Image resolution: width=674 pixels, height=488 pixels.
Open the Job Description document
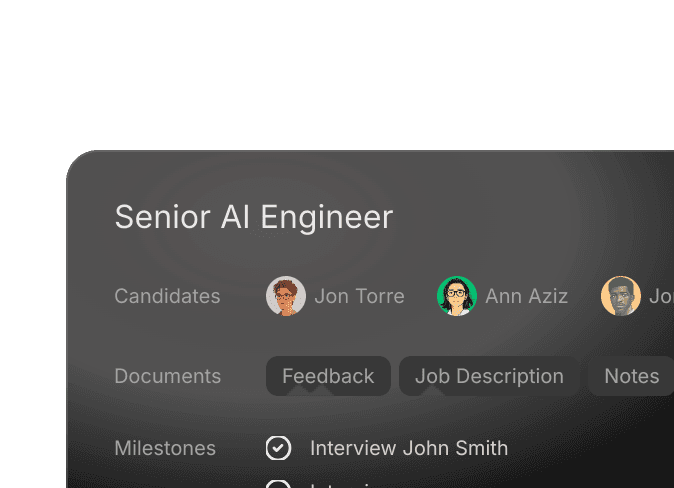tap(489, 376)
